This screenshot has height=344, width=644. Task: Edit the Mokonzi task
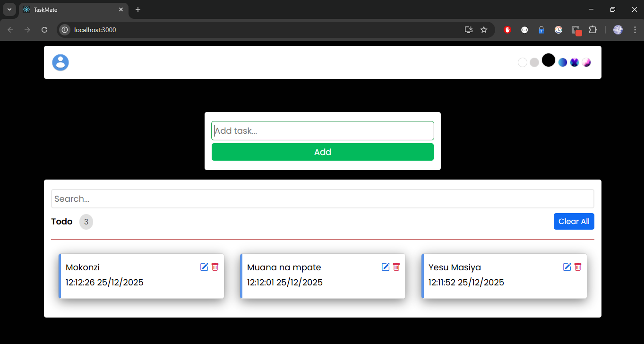click(x=204, y=267)
